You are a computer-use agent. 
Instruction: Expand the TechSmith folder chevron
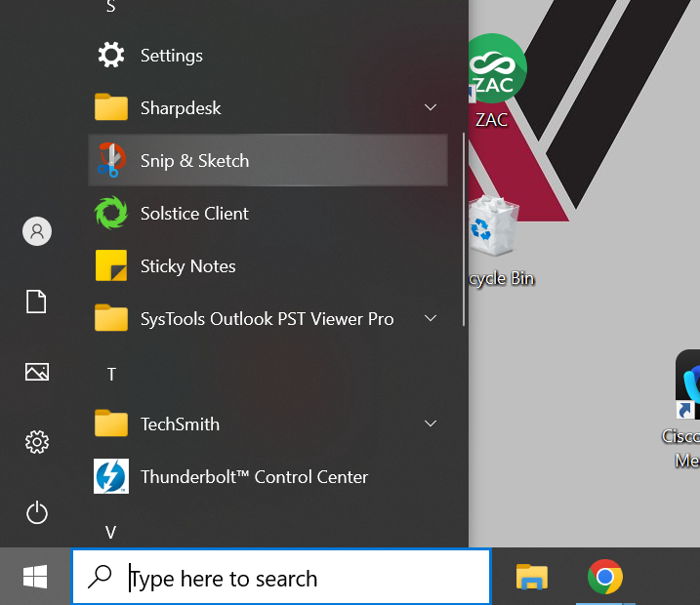(431, 423)
